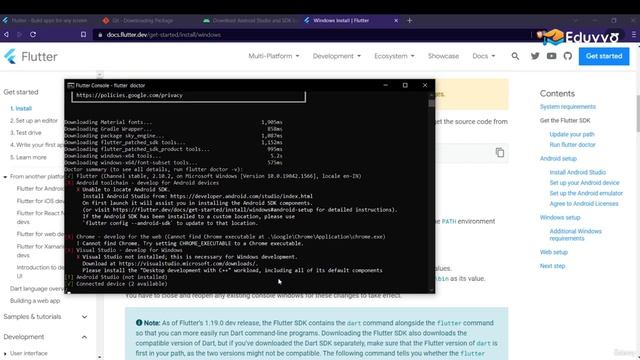
Task: Jump to Windows setup section
Action: click(x=560, y=218)
